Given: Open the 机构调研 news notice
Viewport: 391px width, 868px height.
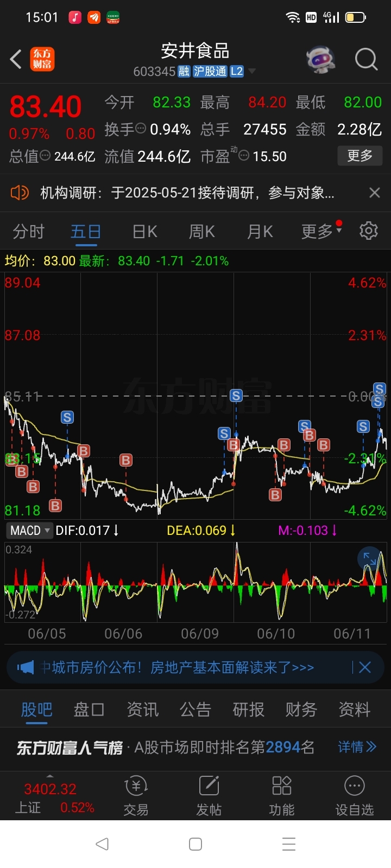Looking at the screenshot, I should (x=187, y=193).
